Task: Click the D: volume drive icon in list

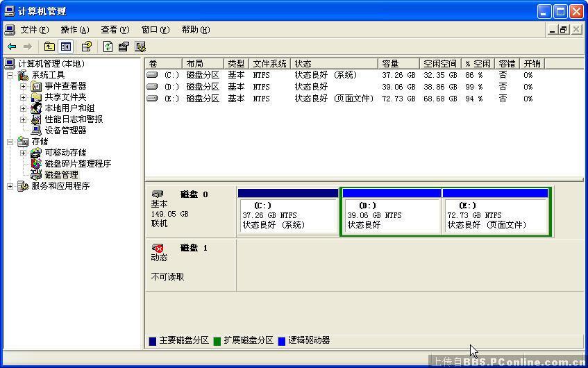Action: (152, 87)
